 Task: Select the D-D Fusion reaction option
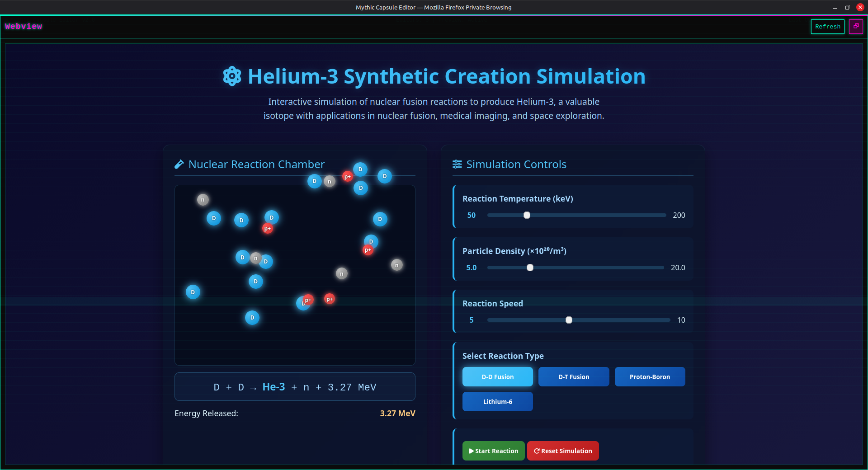point(497,376)
